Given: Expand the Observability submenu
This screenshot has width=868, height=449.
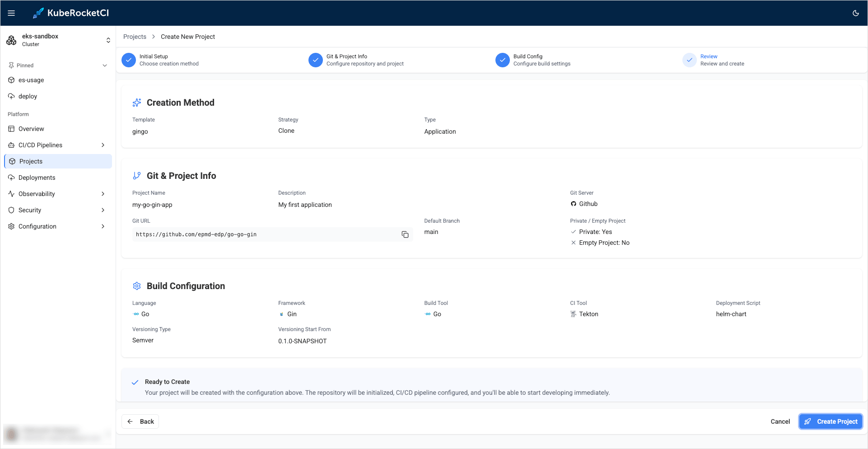Looking at the screenshot, I should tap(103, 194).
